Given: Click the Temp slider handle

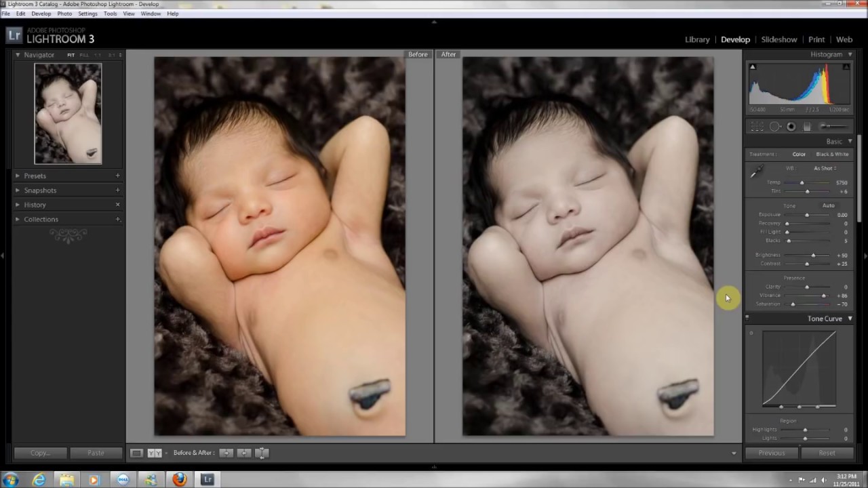Looking at the screenshot, I should 802,182.
